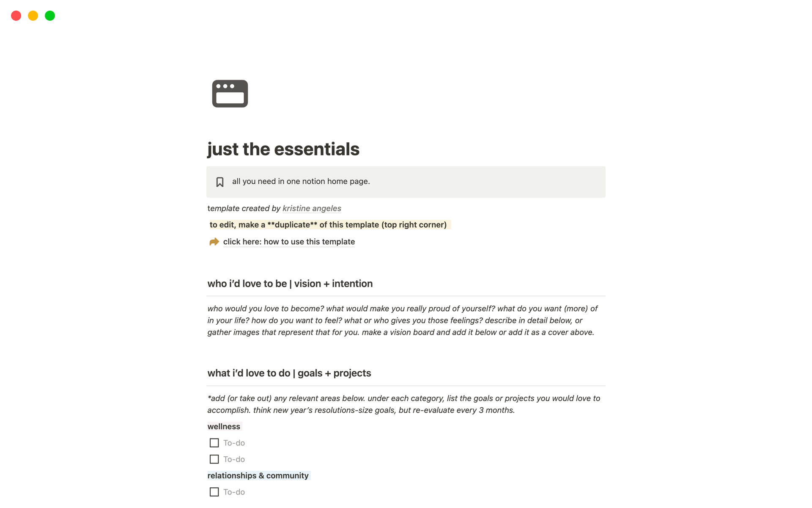This screenshot has width=812, height=508.
Task: Open the kristine angeles link
Action: click(x=312, y=208)
